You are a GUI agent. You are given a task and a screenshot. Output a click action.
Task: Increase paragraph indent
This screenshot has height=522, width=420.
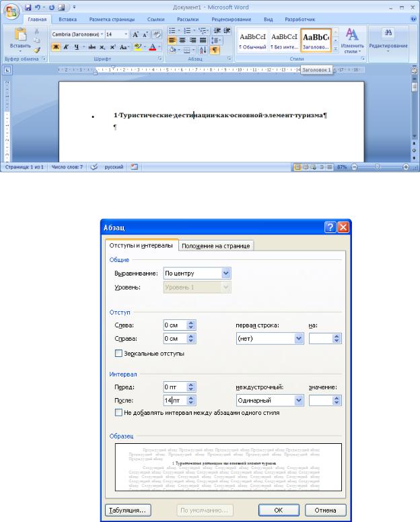click(227, 30)
